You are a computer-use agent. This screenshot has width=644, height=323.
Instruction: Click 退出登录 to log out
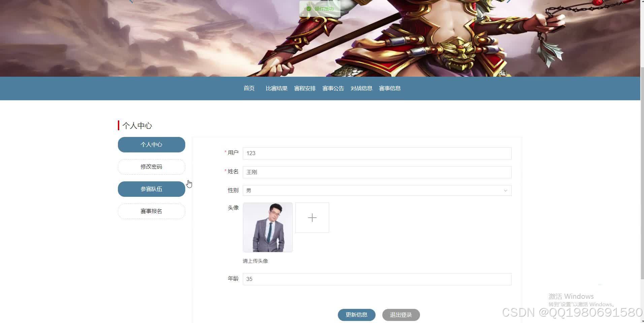pyautogui.click(x=400, y=315)
